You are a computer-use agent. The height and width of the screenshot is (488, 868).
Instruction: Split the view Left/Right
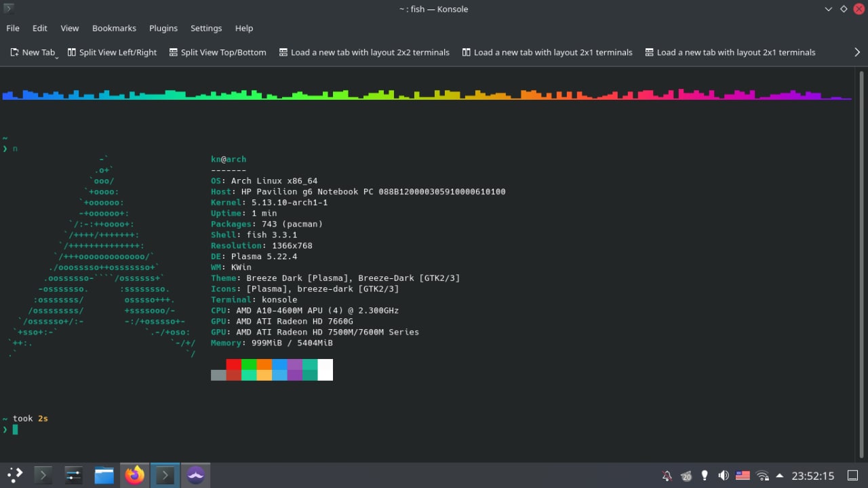(x=112, y=52)
